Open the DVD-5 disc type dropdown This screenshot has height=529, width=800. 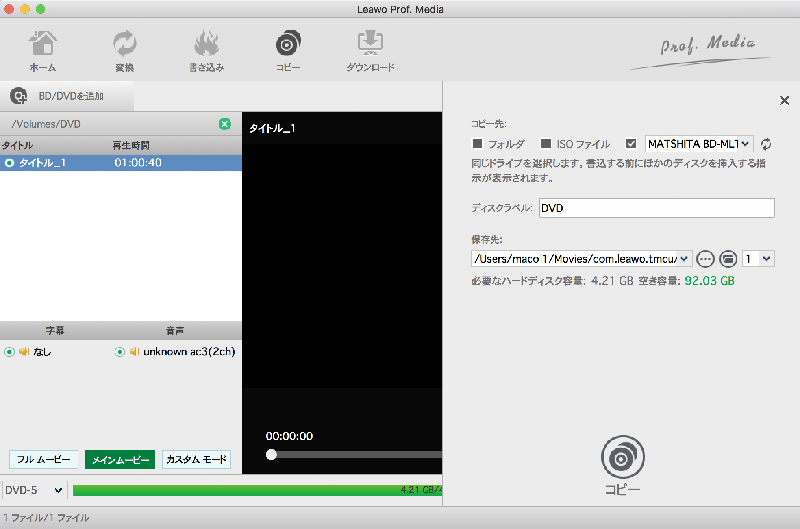coord(34,490)
